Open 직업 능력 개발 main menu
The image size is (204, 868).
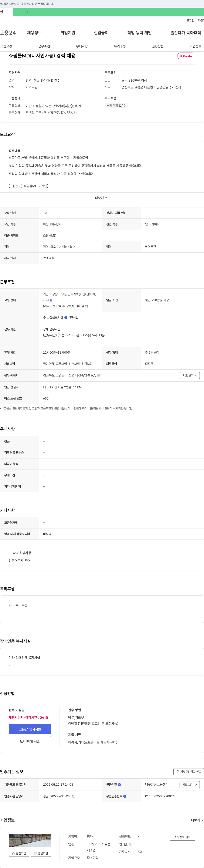click(x=139, y=33)
